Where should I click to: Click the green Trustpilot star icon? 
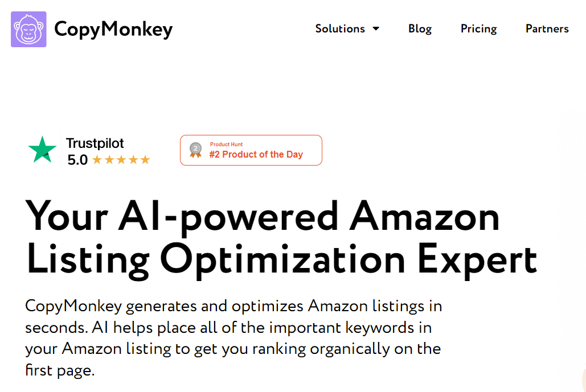coord(42,149)
